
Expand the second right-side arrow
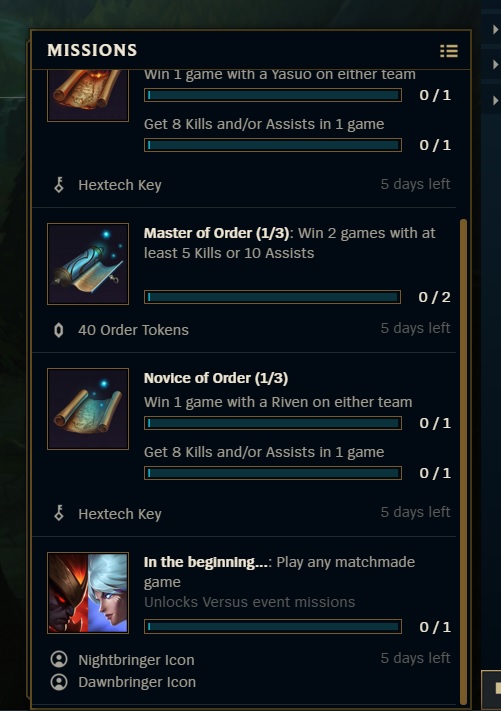click(496, 65)
